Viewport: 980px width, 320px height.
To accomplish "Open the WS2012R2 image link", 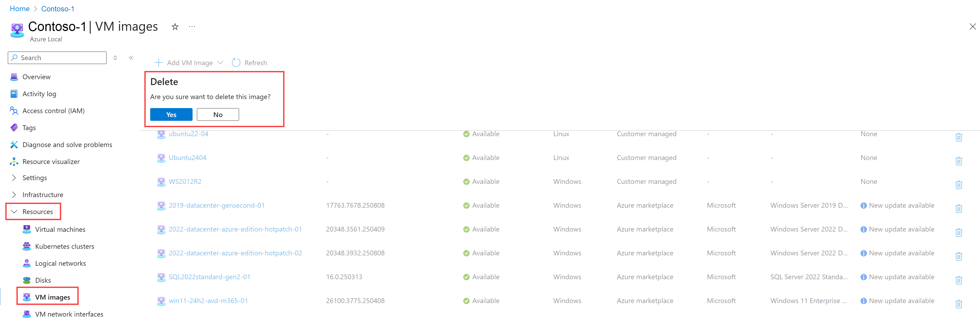I will (185, 181).
